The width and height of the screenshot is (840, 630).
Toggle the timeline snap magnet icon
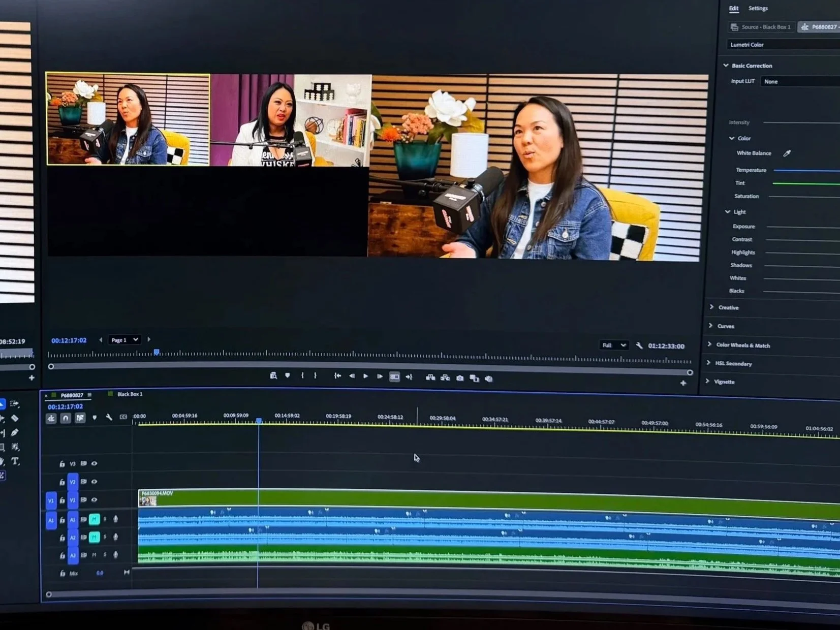[x=66, y=418]
